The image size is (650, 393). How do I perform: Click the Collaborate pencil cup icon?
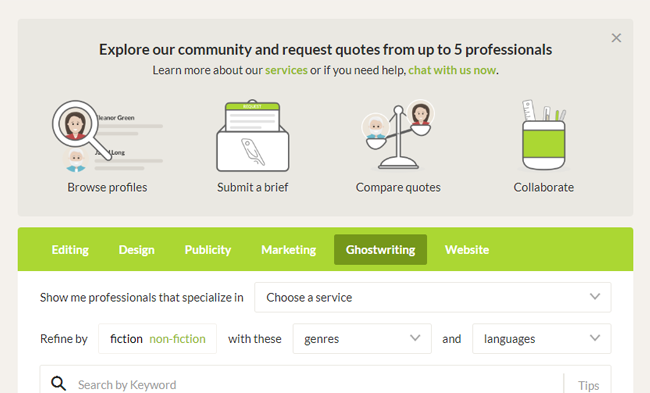(x=543, y=135)
